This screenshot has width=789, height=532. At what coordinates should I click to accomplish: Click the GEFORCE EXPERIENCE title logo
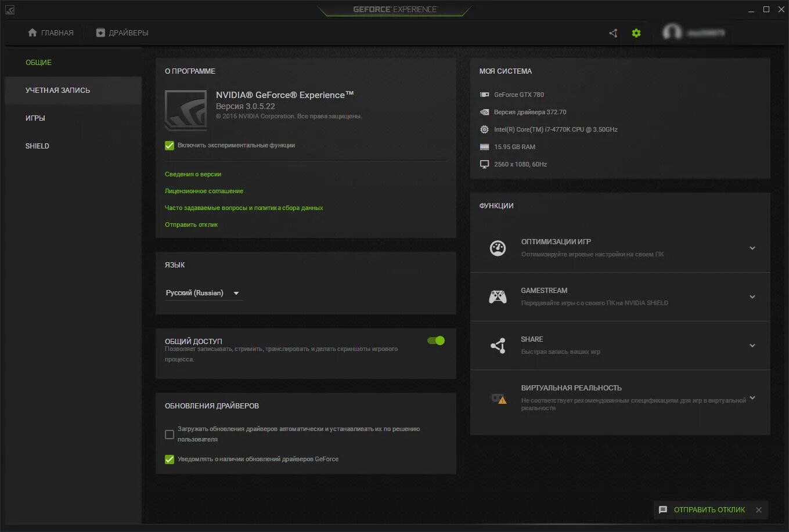[395, 9]
